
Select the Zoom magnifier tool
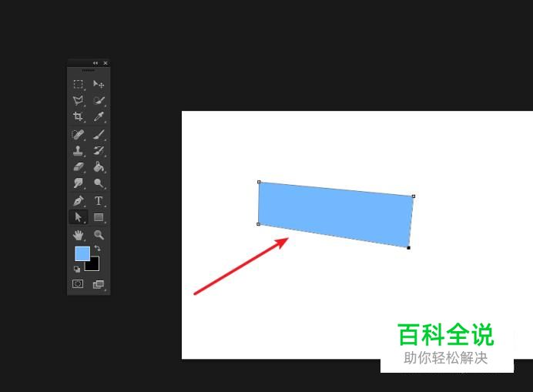point(99,235)
